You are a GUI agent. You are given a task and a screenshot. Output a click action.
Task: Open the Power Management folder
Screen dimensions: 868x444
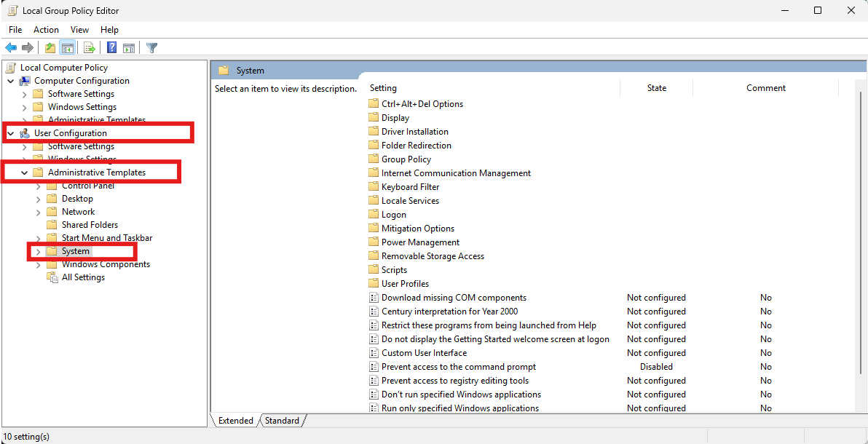click(421, 242)
